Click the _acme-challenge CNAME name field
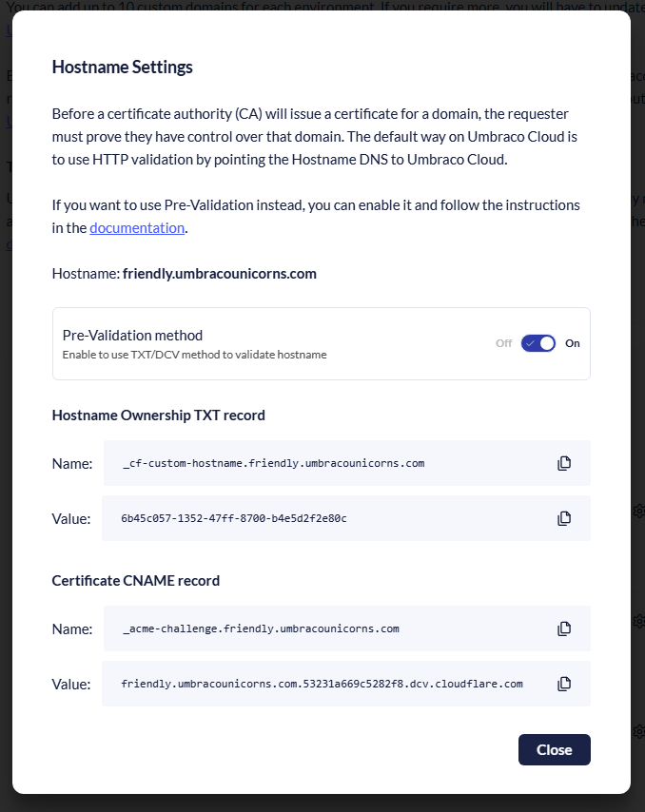Screen dimensions: 645x812 (x=261, y=629)
